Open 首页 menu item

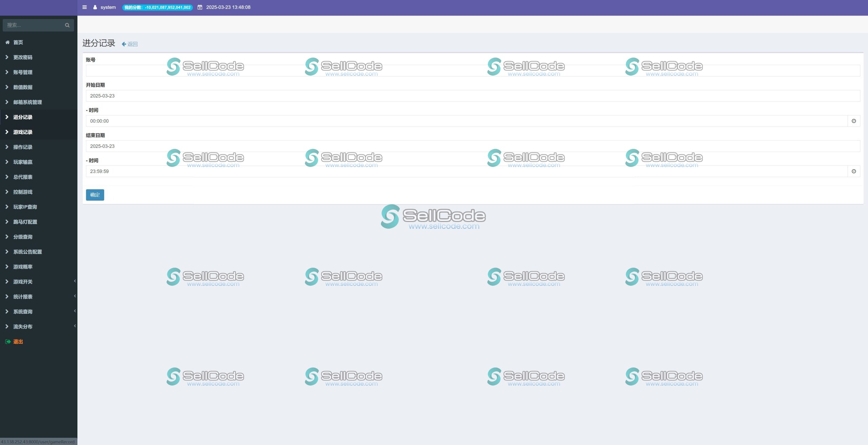tap(39, 42)
